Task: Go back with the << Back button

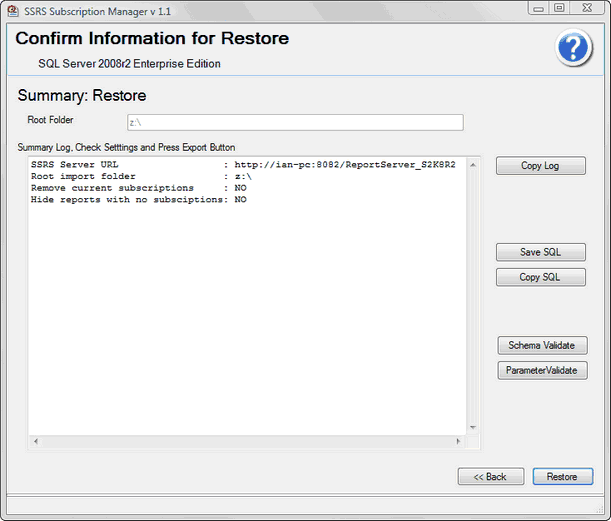Action: tap(491, 477)
